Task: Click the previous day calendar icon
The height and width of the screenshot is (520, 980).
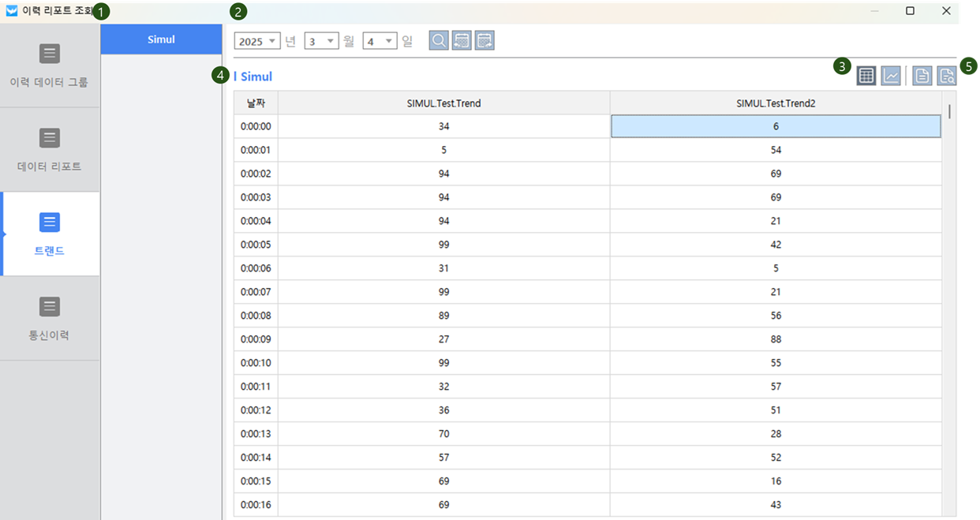Action: [x=462, y=41]
